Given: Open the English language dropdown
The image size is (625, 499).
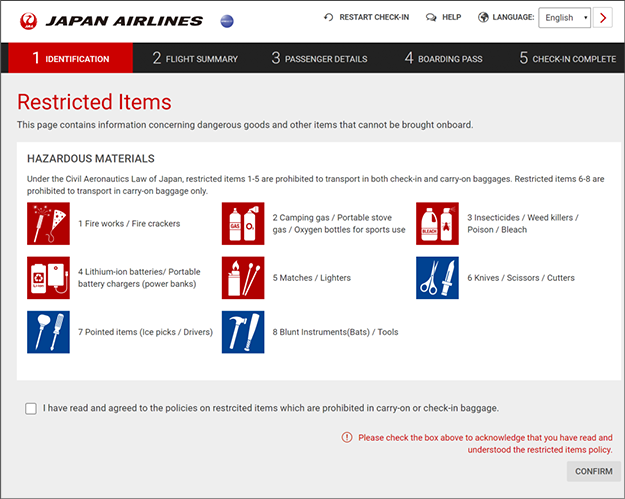Looking at the screenshot, I should (564, 17).
